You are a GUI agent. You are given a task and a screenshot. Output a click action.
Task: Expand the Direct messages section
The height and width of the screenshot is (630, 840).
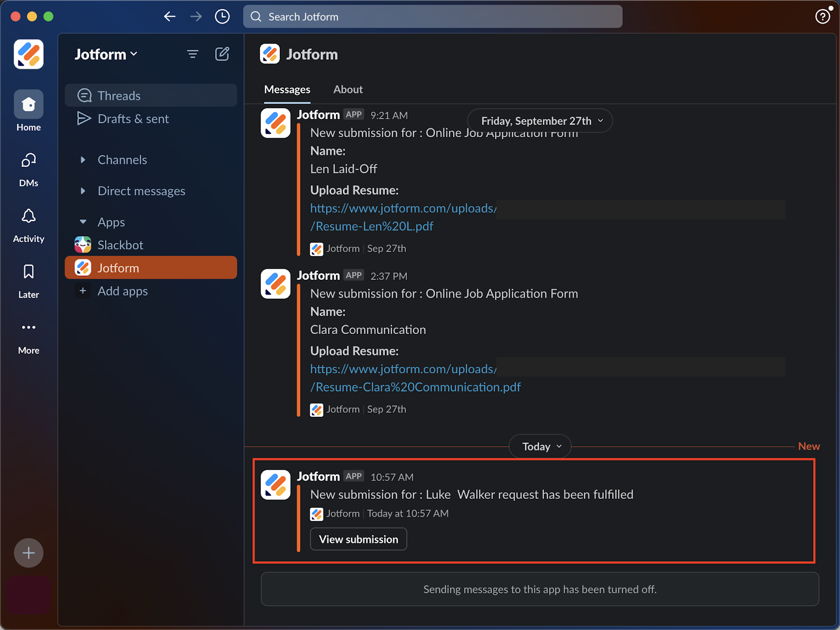pos(83,191)
